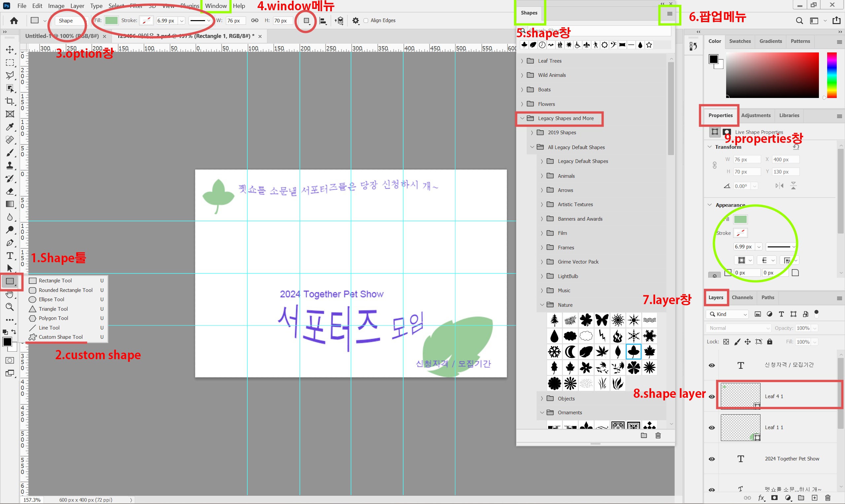Click the Fill color swatch in options bar
Viewport: 845px width, 504px height.
(x=111, y=21)
